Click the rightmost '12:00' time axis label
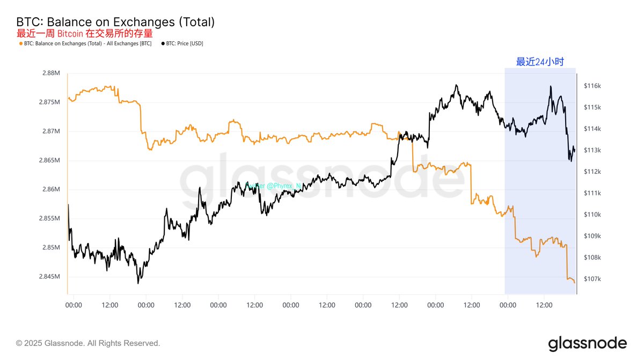Image resolution: width=644 pixels, height=362 pixels. pyautogui.click(x=544, y=305)
